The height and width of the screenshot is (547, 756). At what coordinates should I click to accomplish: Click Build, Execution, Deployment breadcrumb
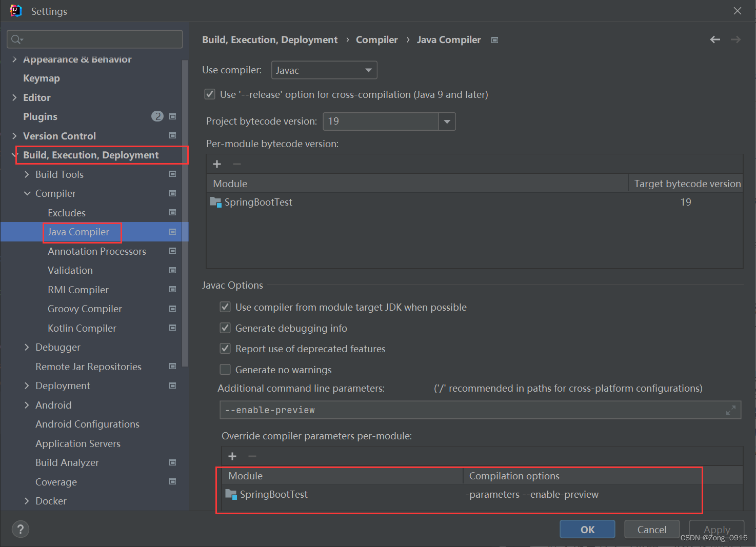coord(270,39)
